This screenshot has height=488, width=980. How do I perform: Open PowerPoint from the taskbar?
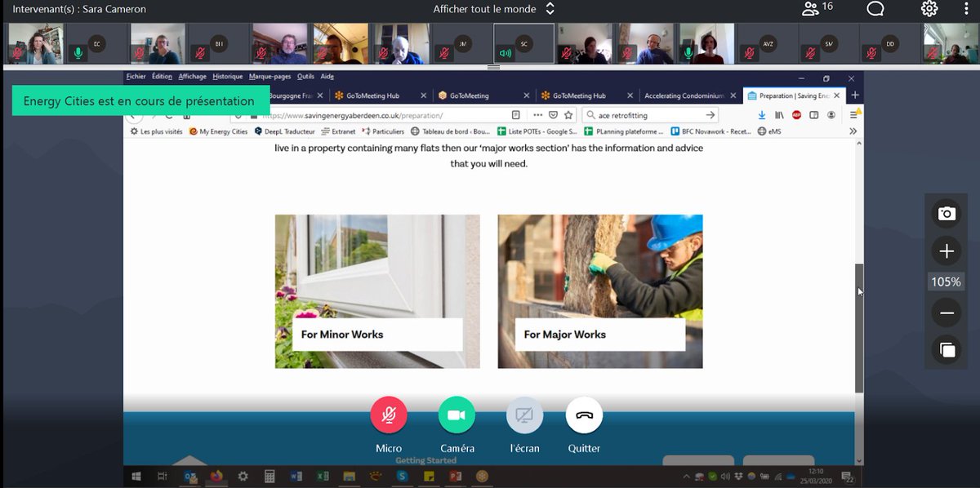click(456, 477)
